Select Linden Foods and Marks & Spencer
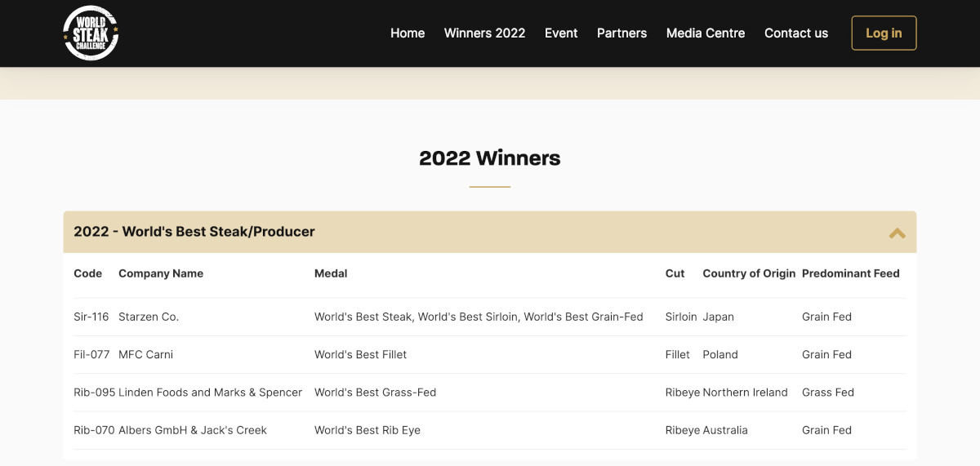The width and height of the screenshot is (980, 466). pyautogui.click(x=210, y=392)
